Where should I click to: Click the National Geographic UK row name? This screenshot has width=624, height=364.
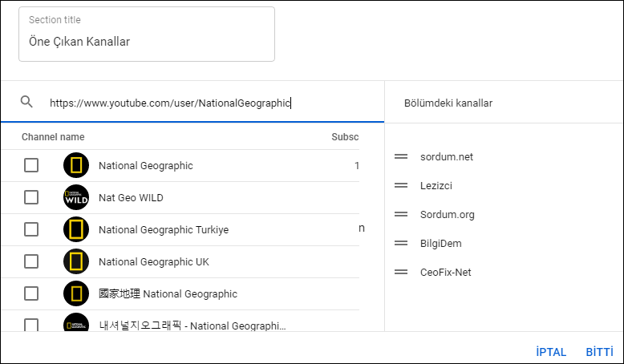pyautogui.click(x=154, y=261)
